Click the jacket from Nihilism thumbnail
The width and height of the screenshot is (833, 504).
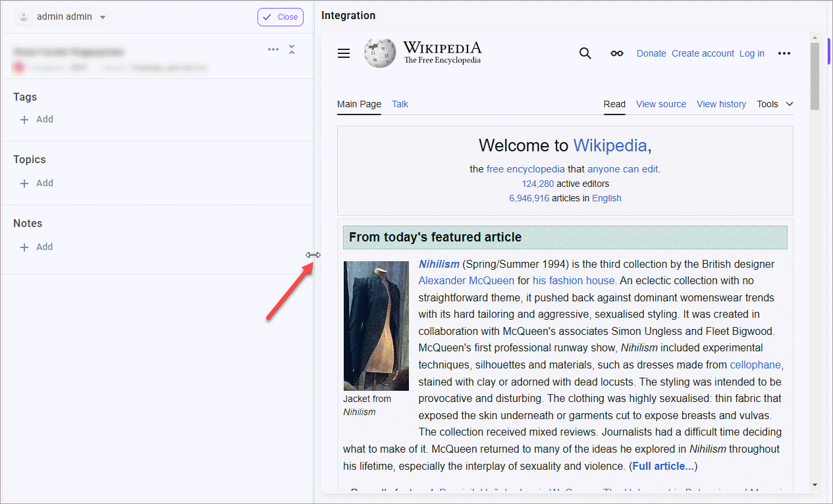coord(376,326)
